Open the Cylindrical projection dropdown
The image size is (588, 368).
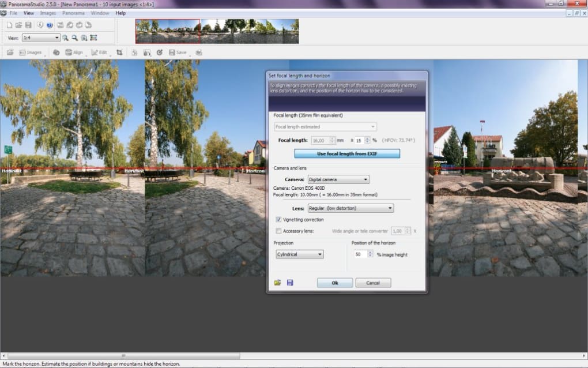[x=300, y=254]
